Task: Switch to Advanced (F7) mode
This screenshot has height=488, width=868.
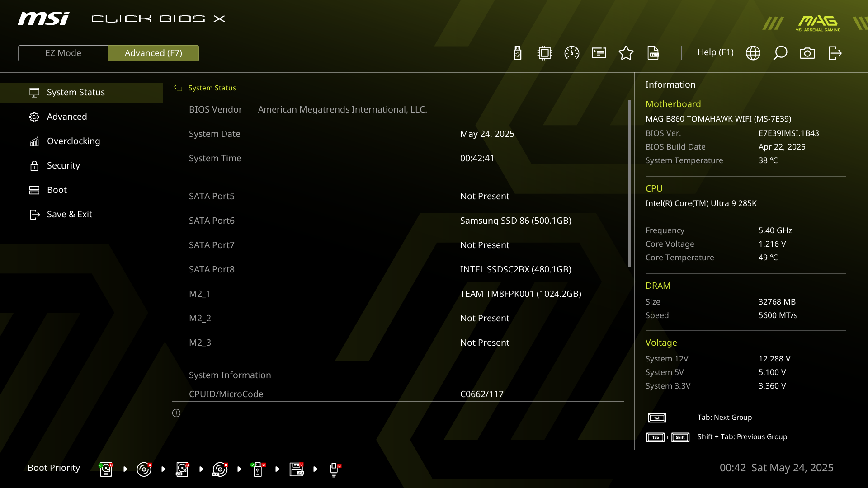Action: (x=154, y=53)
